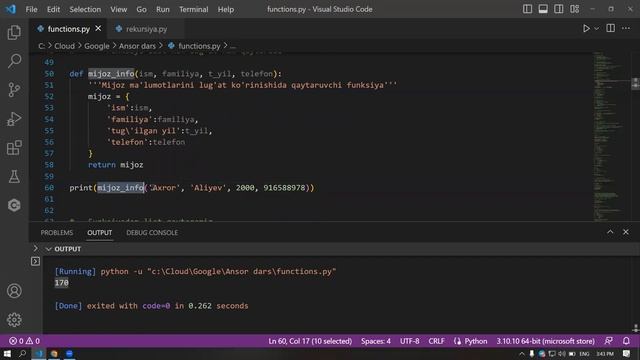Open the circular C extension icon
This screenshot has height=360, width=640.
(14, 205)
